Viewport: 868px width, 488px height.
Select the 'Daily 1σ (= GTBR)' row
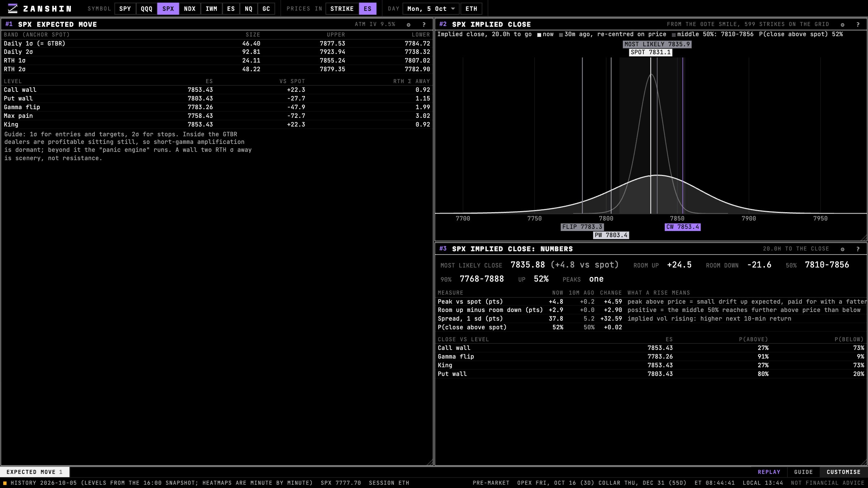(x=217, y=43)
